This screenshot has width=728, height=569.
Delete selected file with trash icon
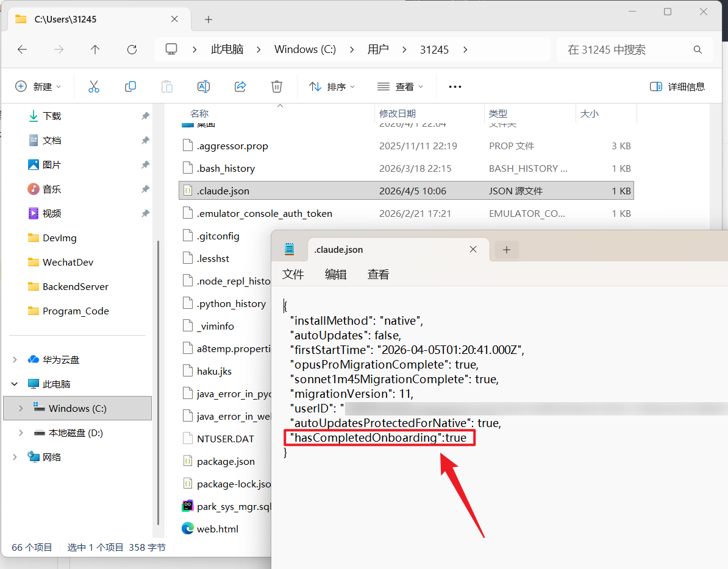click(x=277, y=87)
